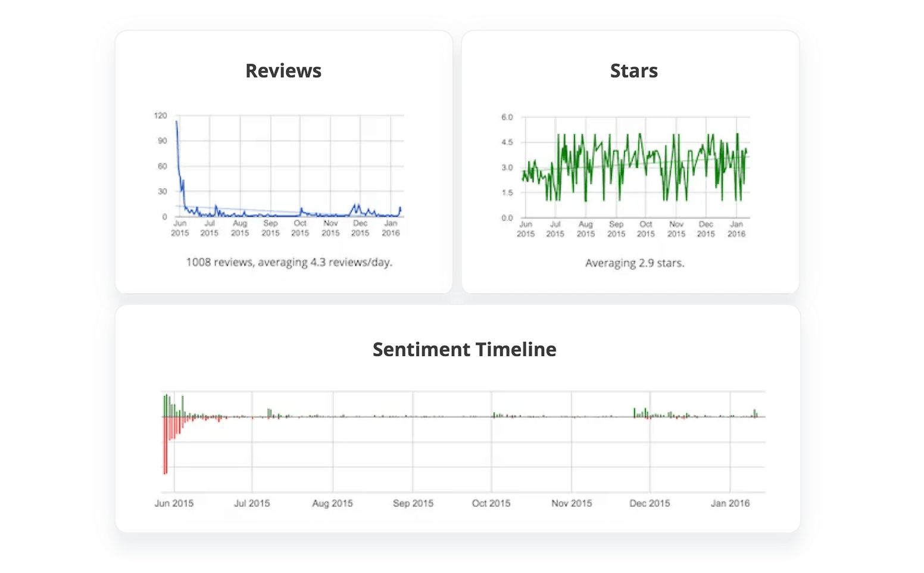Click 'Nov 2015' on the Sentiment Timeline axis
Viewport: 924px width, 573px height.
[572, 503]
